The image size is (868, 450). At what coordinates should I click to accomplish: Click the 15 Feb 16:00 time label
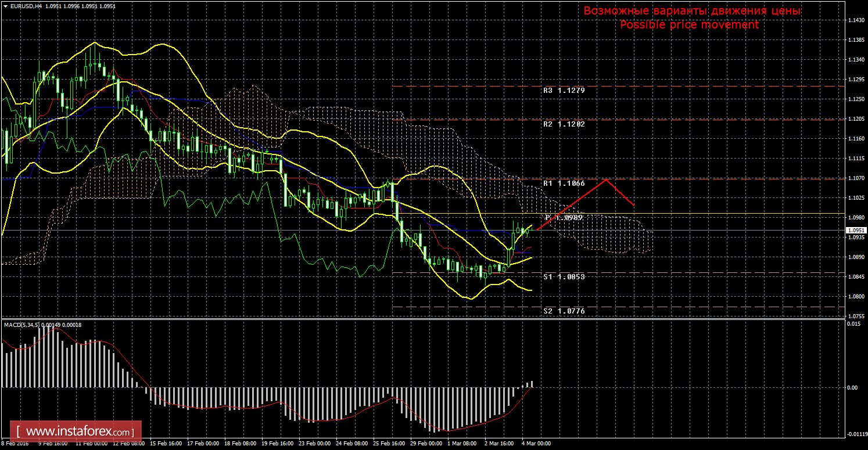coord(165,444)
